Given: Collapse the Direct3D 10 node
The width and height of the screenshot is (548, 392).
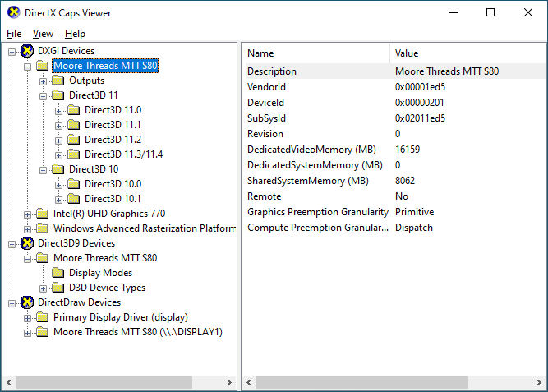Looking at the screenshot, I should (x=43, y=170).
